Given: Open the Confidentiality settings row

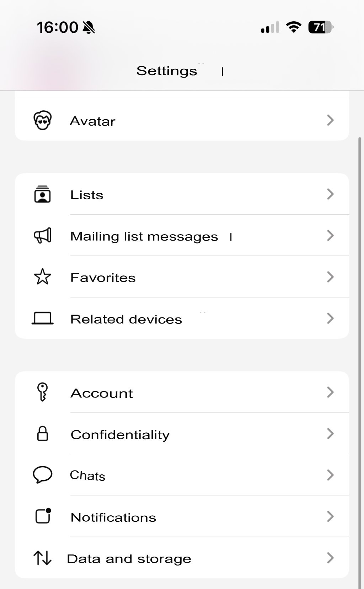Looking at the screenshot, I should [x=120, y=435].
